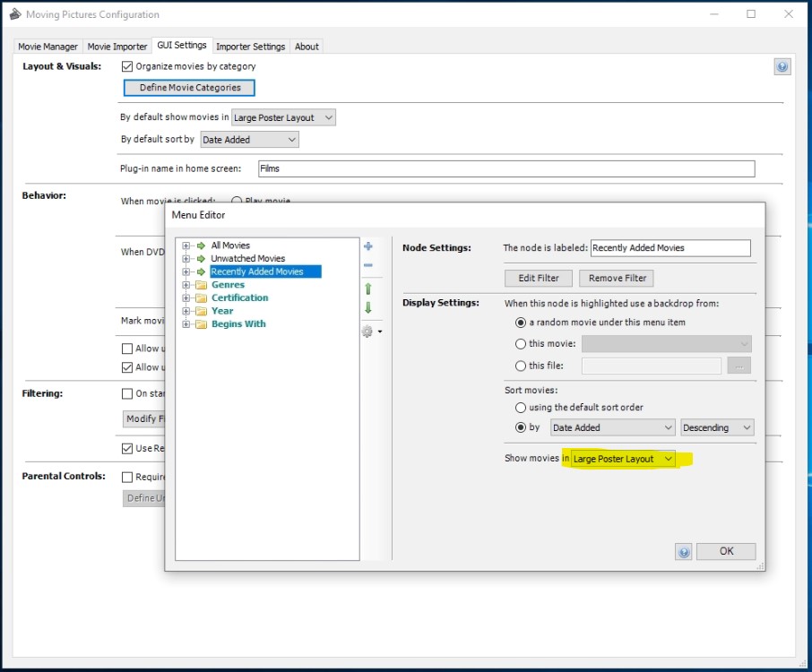Open the disabled this movie dropdown
The width and height of the screenshot is (812, 672).
pyautogui.click(x=667, y=344)
